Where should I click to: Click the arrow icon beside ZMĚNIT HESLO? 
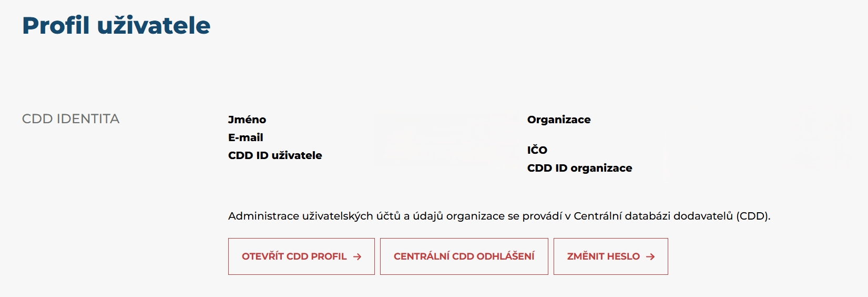tap(650, 256)
